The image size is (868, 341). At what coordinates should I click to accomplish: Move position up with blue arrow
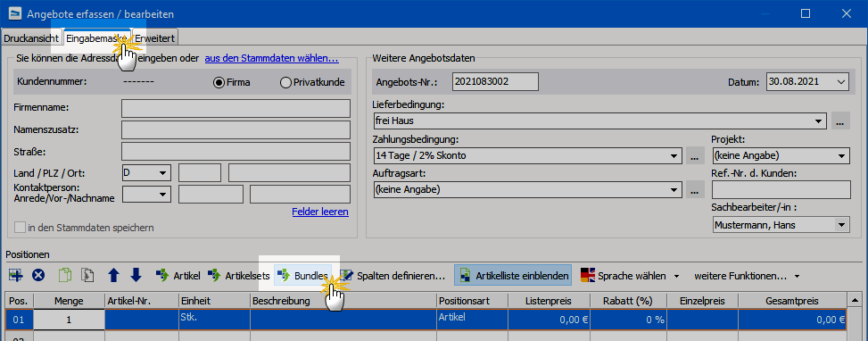point(113,275)
